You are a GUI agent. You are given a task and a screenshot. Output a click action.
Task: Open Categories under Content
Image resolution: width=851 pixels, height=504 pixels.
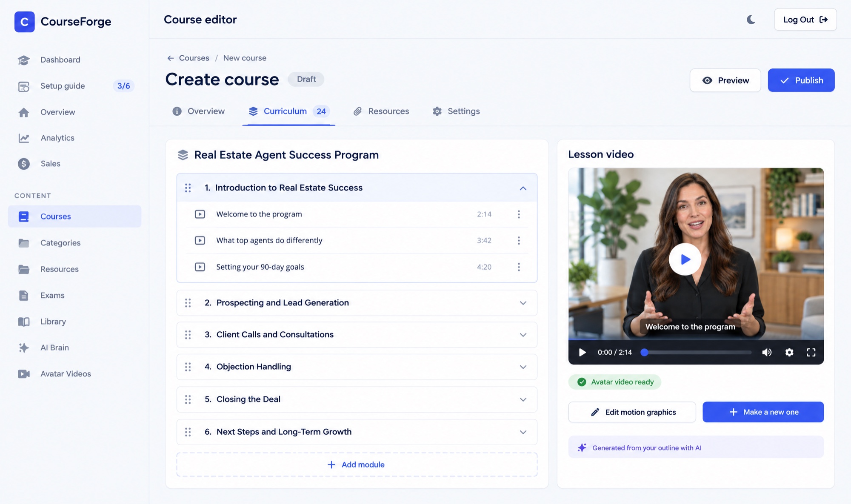(x=74, y=243)
